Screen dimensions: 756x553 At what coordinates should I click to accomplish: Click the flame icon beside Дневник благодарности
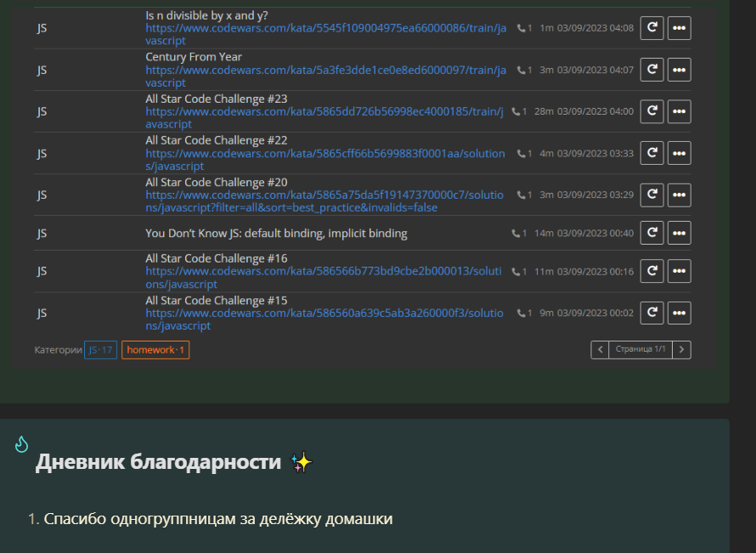click(x=22, y=443)
